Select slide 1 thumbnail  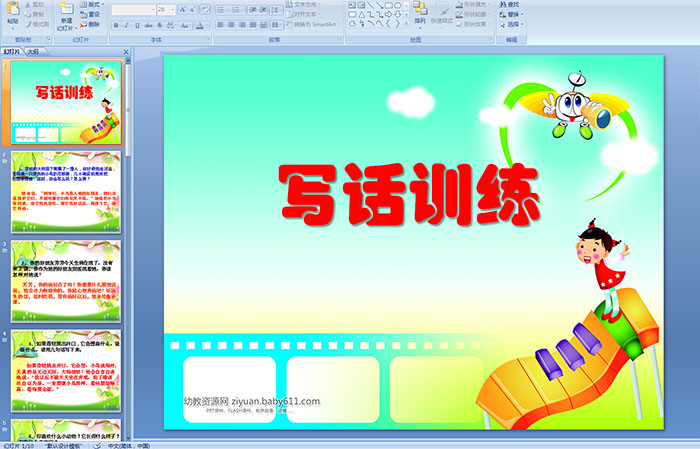coord(66,102)
